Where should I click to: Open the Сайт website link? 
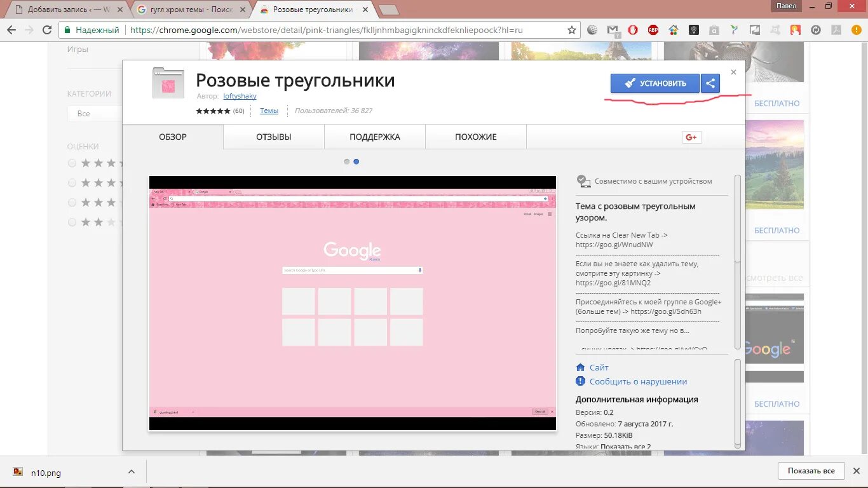(x=599, y=367)
